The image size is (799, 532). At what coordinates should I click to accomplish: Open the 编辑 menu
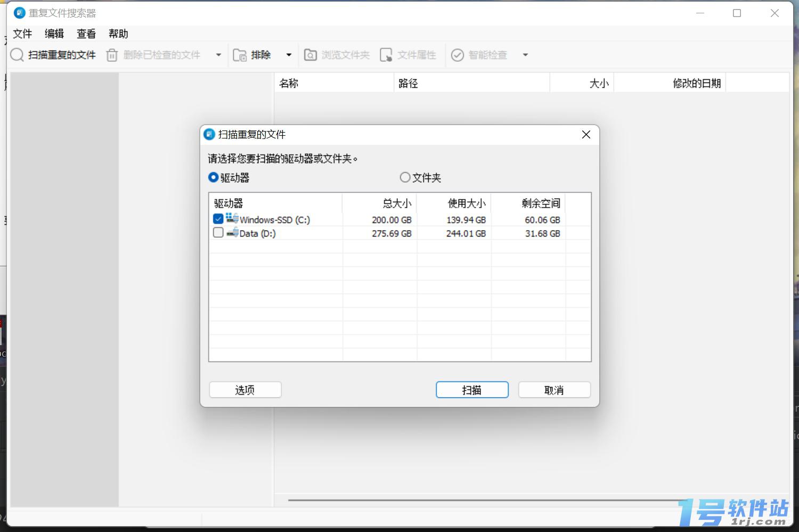coord(54,34)
